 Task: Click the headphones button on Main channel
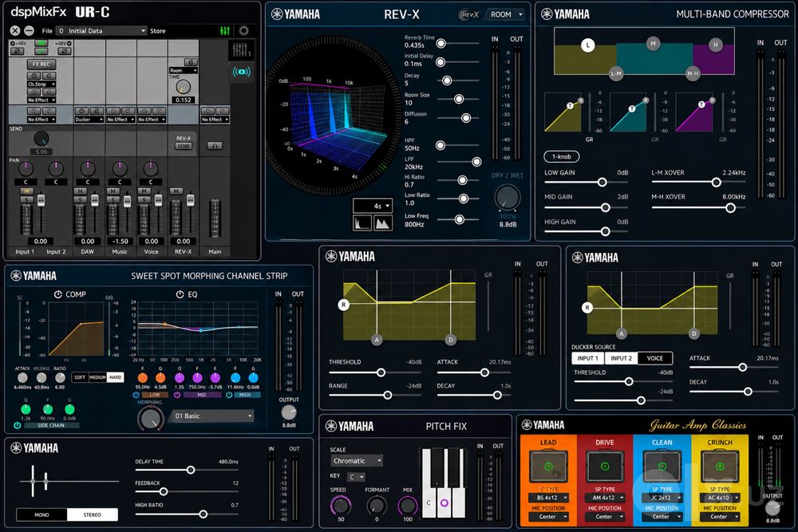215,146
